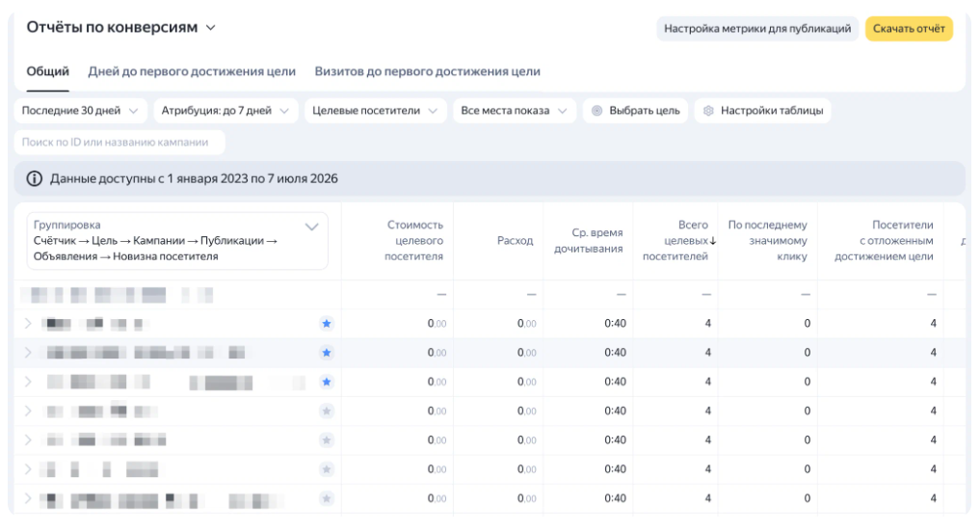Open the Все места показа dropdown
Image resolution: width=980 pixels, height=532 pixels.
(x=515, y=111)
